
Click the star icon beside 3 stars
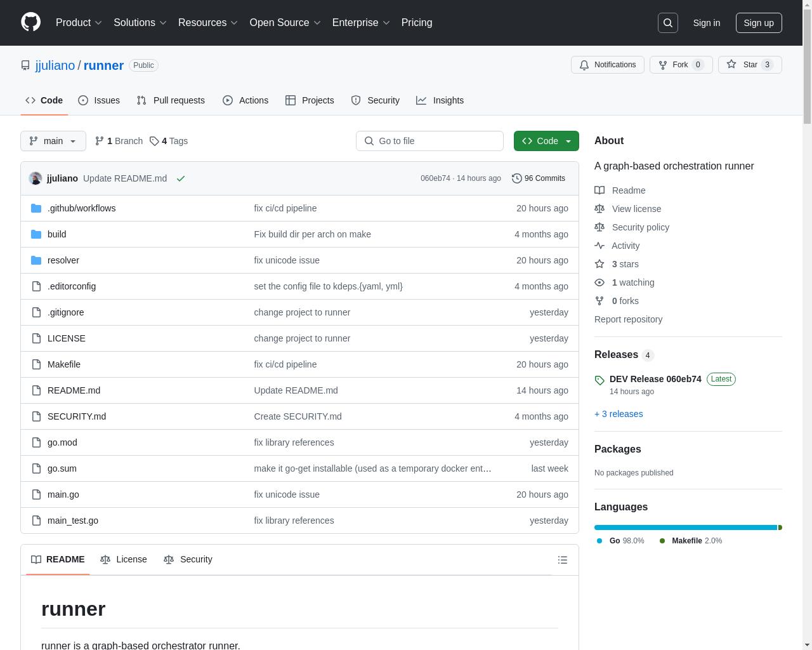coord(599,264)
